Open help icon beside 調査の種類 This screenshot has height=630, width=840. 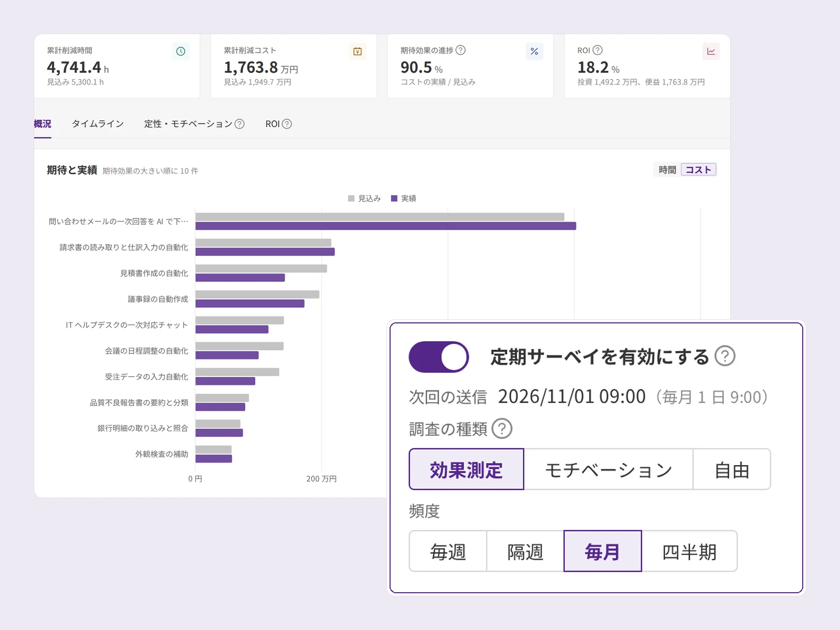502,428
